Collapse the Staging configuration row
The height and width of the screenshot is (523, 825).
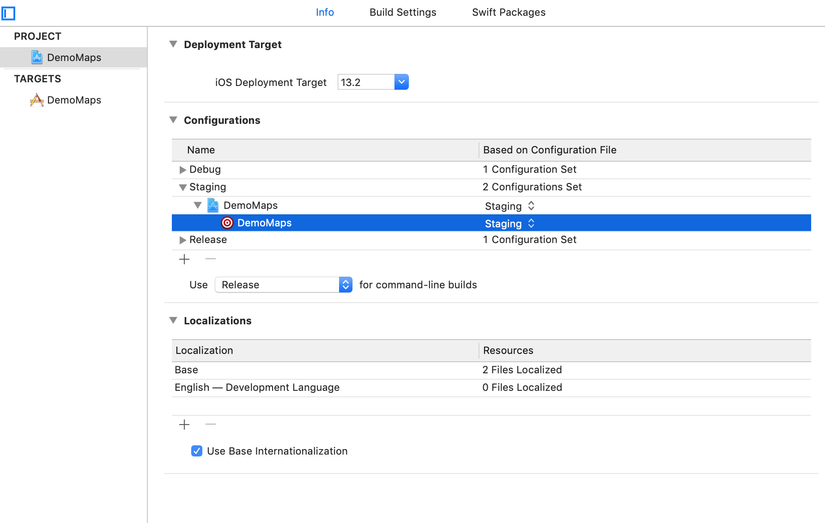coord(182,187)
